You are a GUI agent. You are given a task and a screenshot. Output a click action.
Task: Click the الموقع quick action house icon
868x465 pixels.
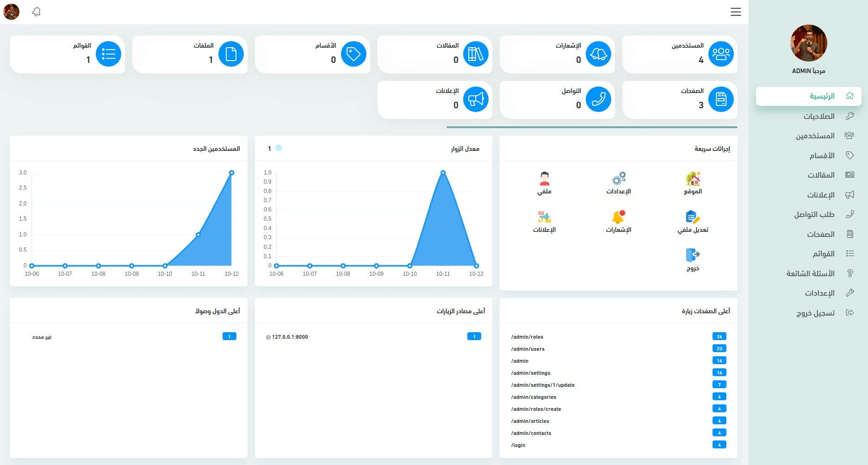[x=693, y=179]
